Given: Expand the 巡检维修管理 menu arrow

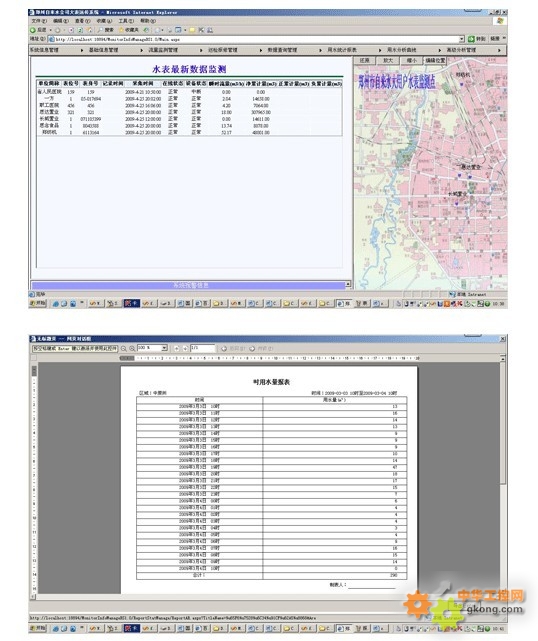Looking at the screenshot, I should 261,50.
